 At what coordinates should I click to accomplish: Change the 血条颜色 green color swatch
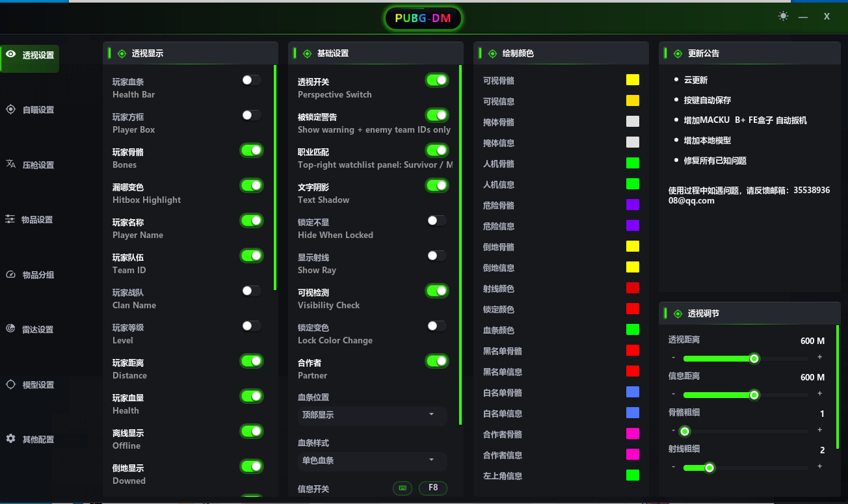[x=633, y=330]
